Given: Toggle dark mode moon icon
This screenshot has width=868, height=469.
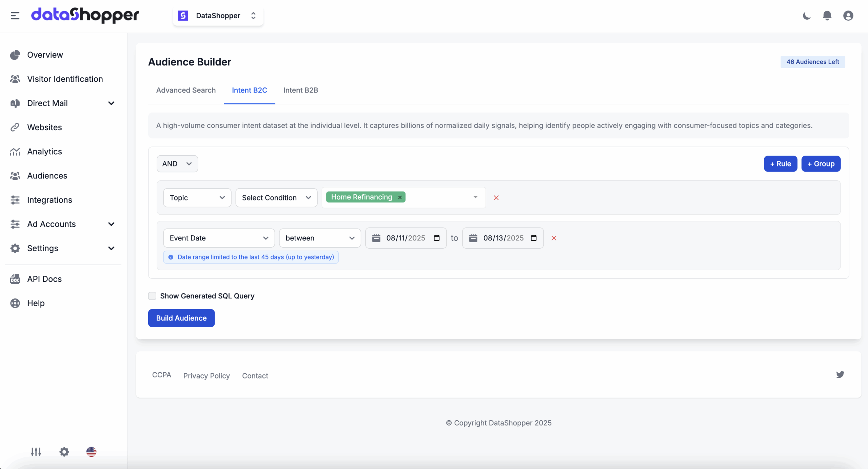Looking at the screenshot, I should 807,16.
